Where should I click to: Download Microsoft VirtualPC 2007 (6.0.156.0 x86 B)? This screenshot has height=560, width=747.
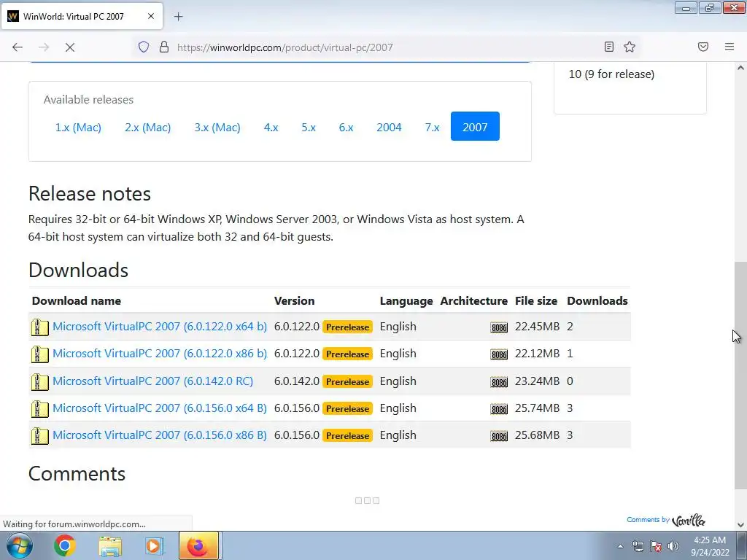pos(160,435)
